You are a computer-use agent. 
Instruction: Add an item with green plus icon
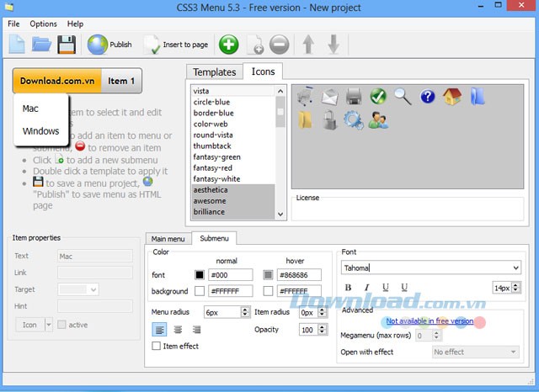(x=228, y=45)
